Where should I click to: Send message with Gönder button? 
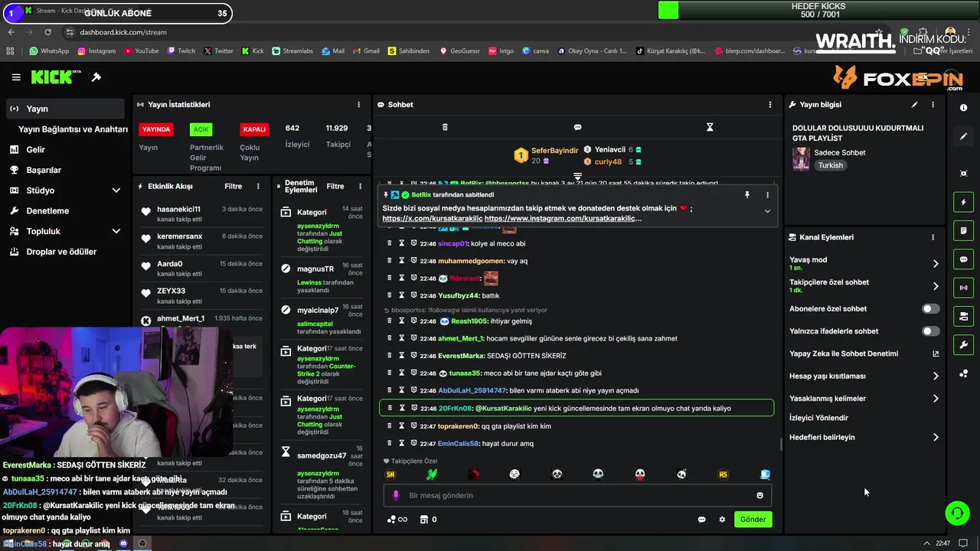753,520
